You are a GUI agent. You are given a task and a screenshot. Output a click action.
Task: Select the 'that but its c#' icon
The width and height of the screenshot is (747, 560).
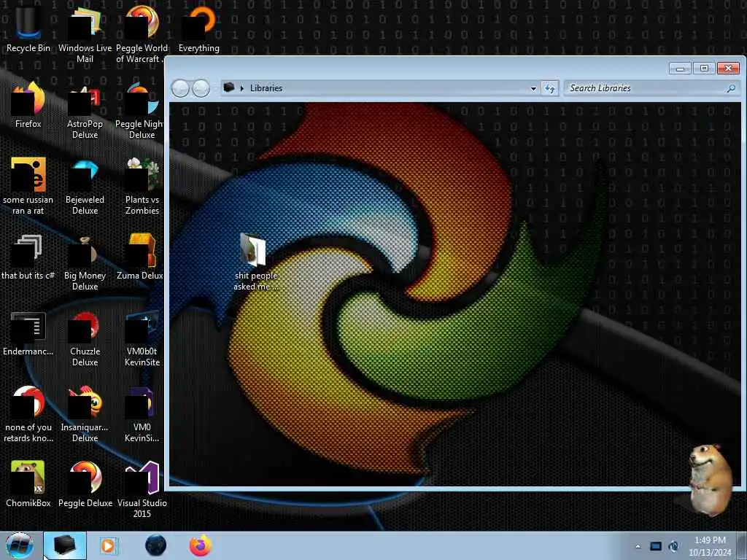[28, 257]
